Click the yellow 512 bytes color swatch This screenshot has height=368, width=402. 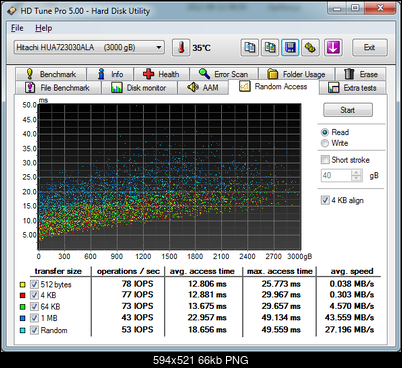pos(22,284)
